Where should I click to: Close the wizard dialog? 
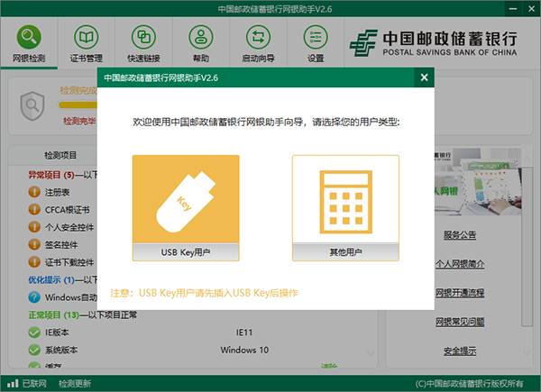point(425,77)
